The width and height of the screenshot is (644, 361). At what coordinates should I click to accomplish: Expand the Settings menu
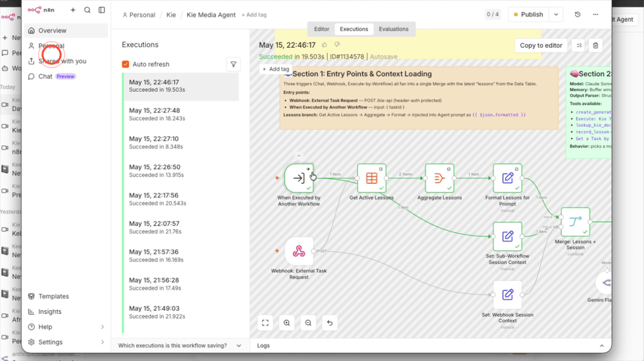point(67,342)
